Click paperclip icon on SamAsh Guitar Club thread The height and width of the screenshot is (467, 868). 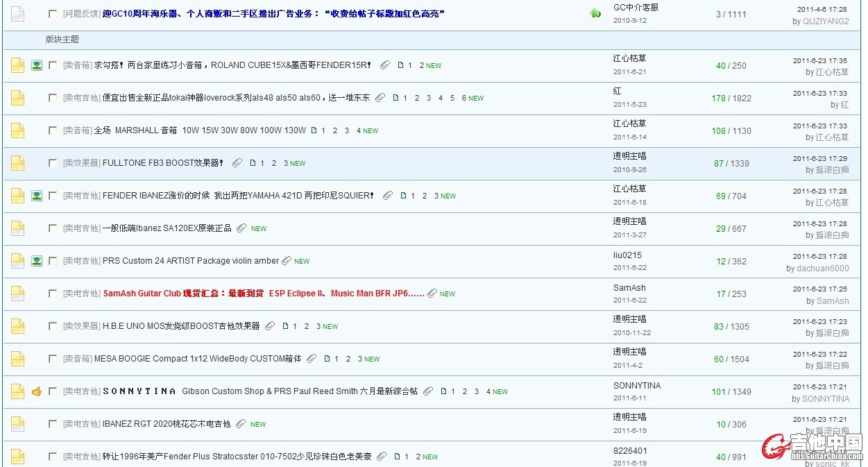click(432, 294)
